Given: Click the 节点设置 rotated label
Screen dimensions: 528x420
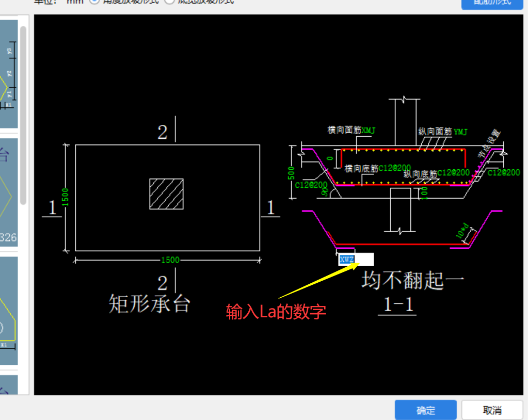Looking at the screenshot, I should pyautogui.click(x=489, y=143).
